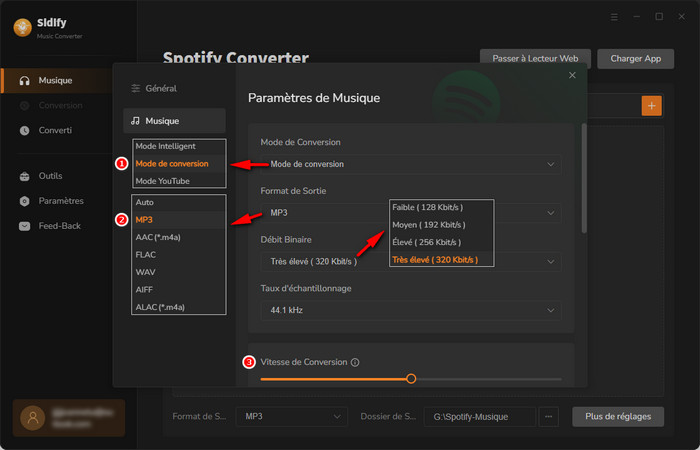Viewport: 700px width, 450px height.
Task: Click the user profile avatar
Action: tap(35, 417)
